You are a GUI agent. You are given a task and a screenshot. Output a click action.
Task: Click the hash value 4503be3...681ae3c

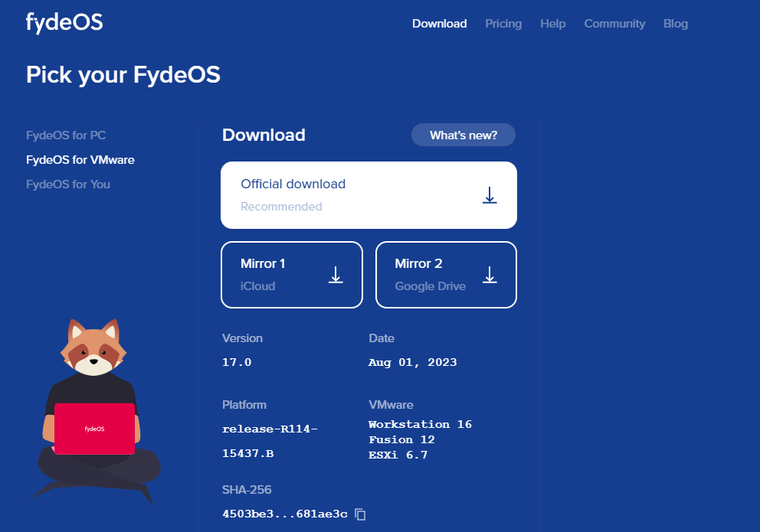pos(285,514)
